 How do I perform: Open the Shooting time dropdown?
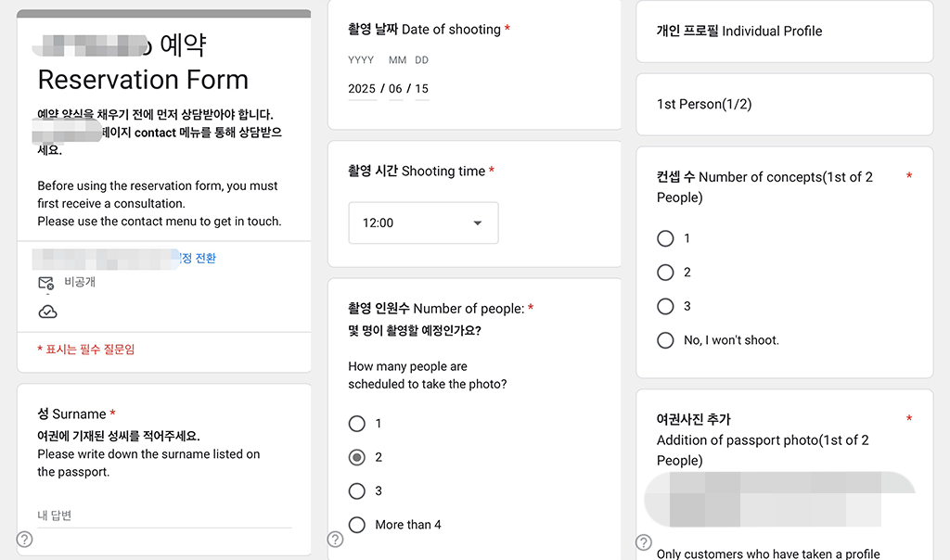423,223
